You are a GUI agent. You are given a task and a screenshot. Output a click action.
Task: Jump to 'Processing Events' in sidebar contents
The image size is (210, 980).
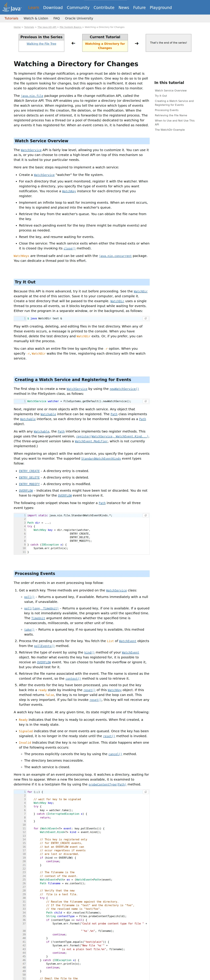click(166, 110)
